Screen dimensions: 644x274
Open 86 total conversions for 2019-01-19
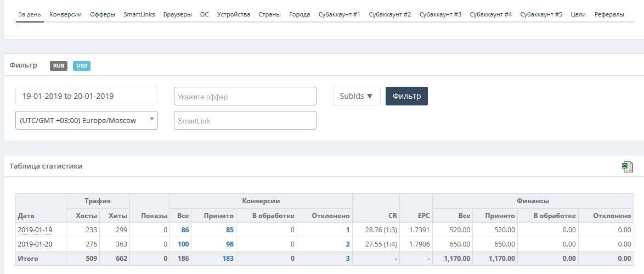[x=185, y=230]
